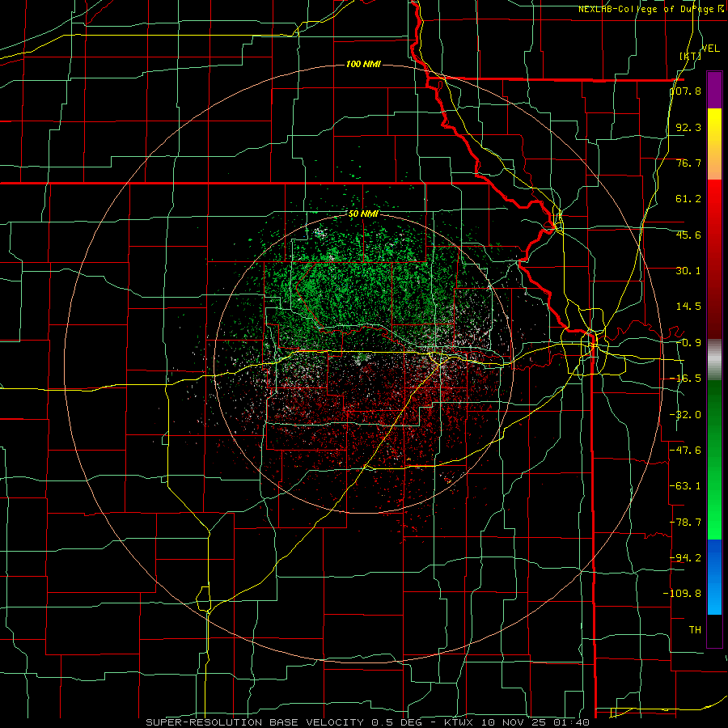Select the -94.2 legend value
The image size is (728, 728).
[686, 558]
